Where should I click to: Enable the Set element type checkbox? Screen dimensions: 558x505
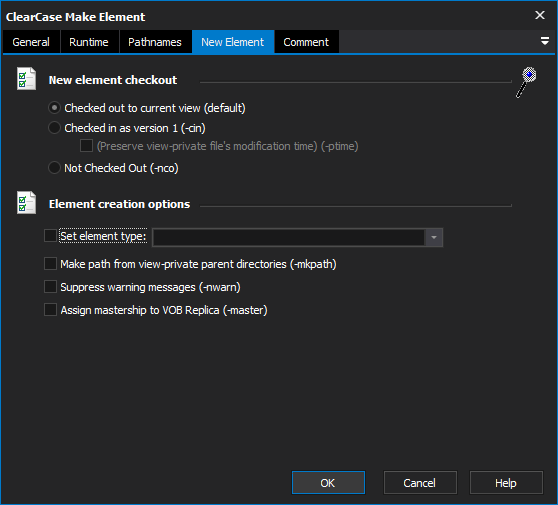click(x=50, y=236)
